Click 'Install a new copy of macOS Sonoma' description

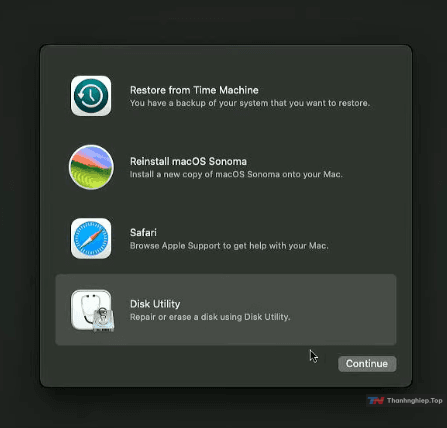[236, 174]
